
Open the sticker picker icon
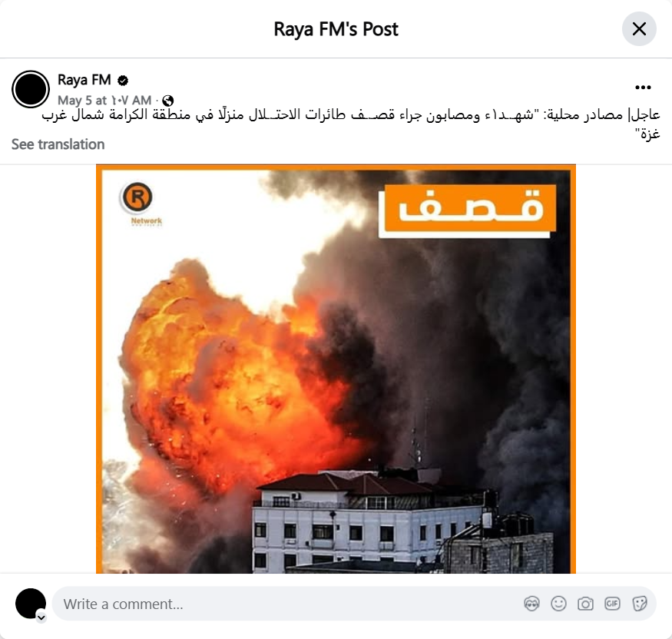[x=640, y=604]
